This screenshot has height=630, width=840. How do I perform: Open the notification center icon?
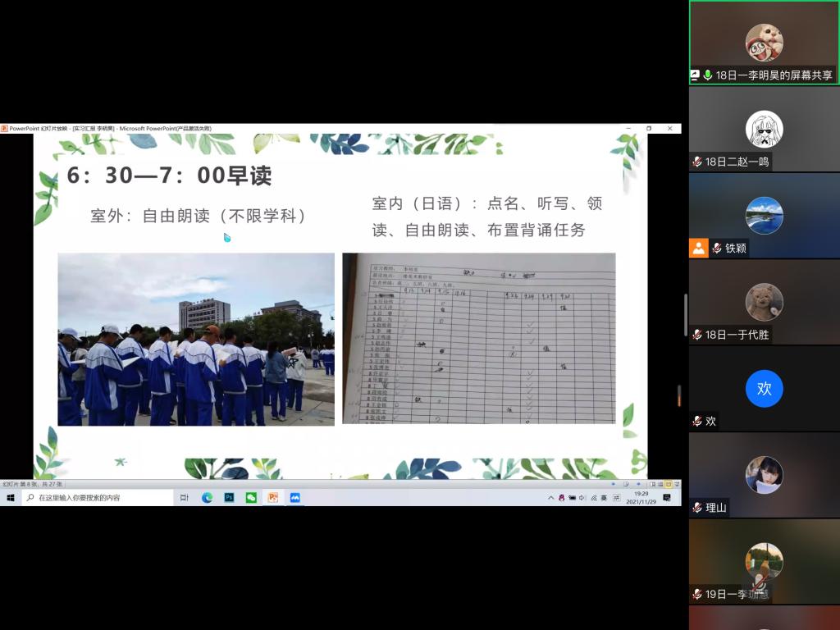tap(667, 497)
